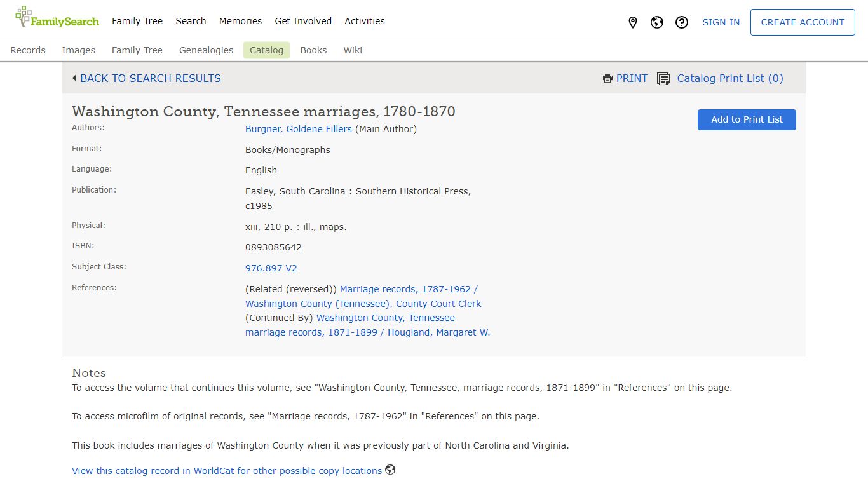This screenshot has height=488, width=868.
Task: Click the Books/Monographs format value
Action: (288, 150)
